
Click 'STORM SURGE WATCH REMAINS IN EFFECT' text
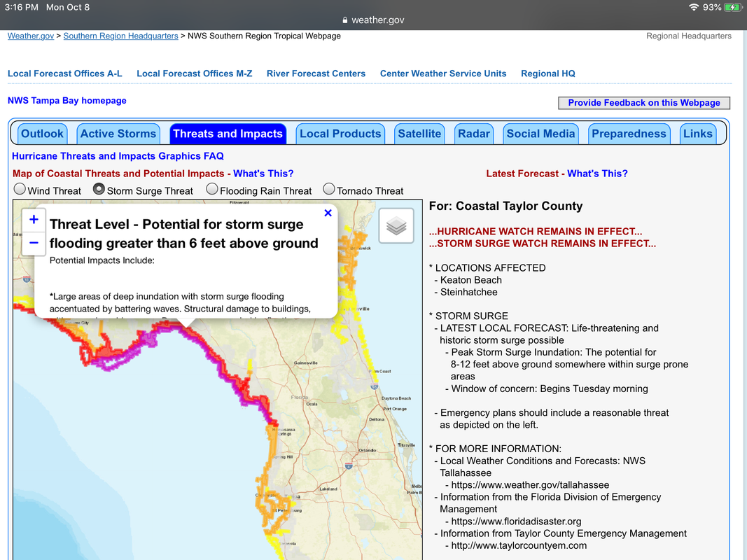(x=542, y=244)
